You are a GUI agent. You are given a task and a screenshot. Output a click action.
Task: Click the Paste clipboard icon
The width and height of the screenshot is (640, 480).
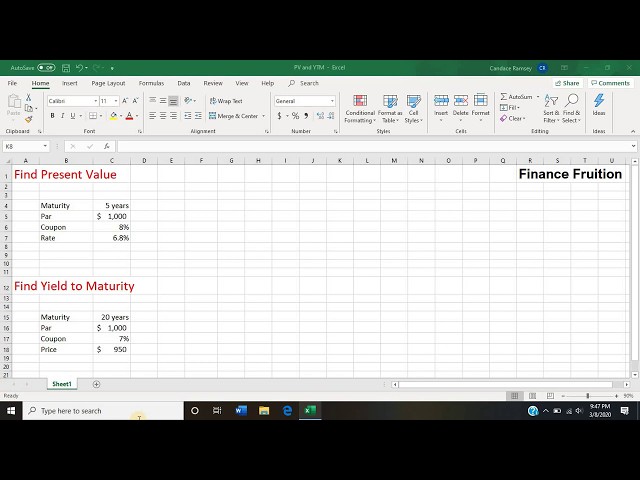pos(14,101)
